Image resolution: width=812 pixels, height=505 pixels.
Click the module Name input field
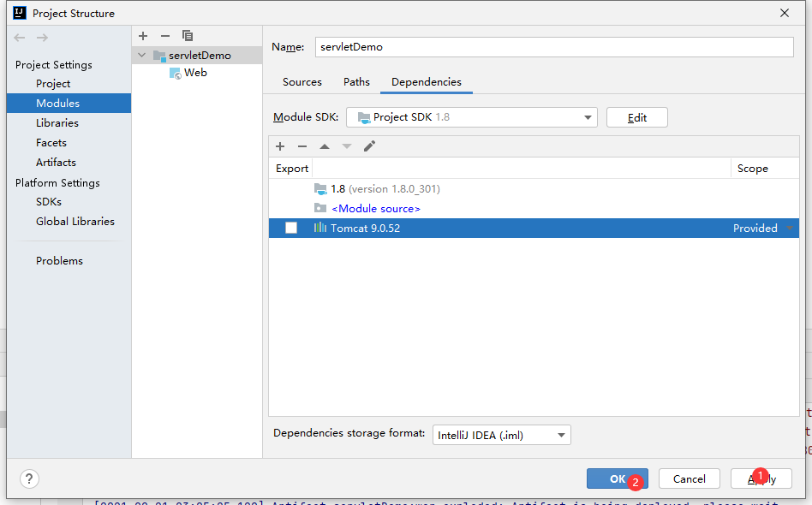coord(554,46)
